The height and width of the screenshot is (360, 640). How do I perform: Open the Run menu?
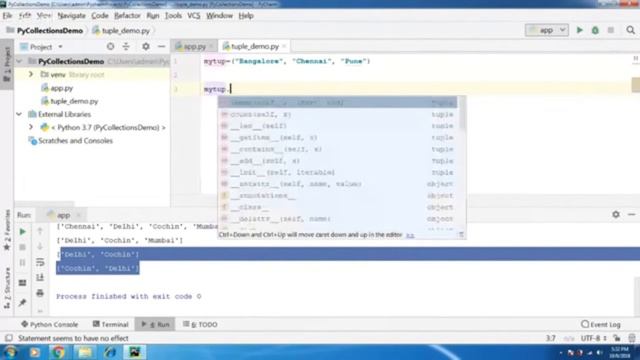click(x=153, y=16)
